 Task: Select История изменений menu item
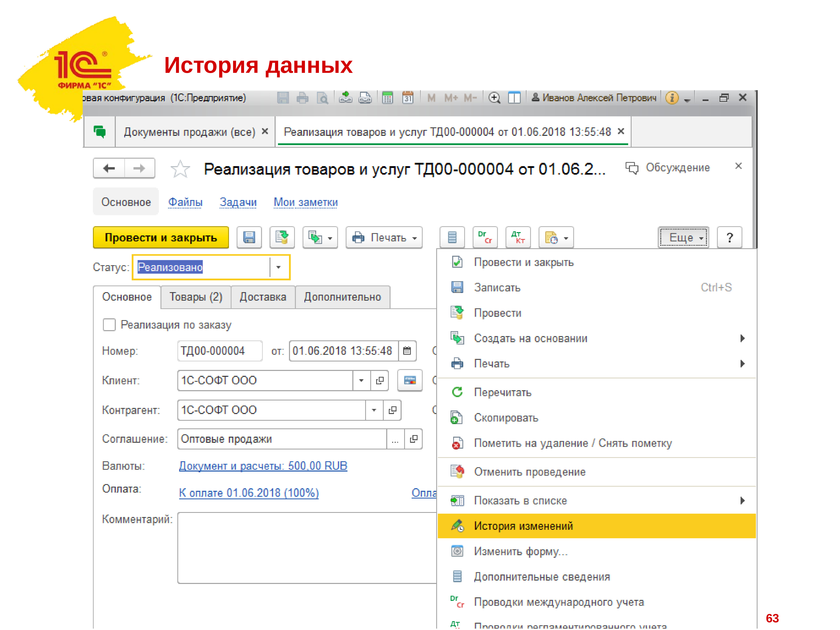(x=596, y=526)
